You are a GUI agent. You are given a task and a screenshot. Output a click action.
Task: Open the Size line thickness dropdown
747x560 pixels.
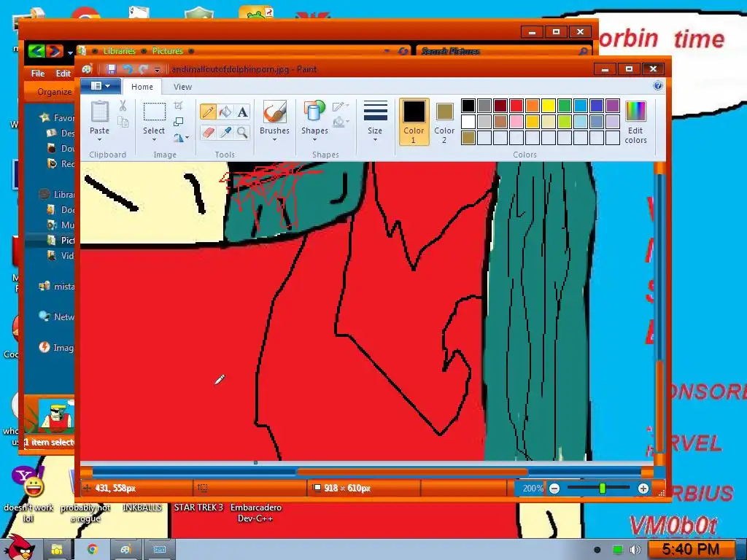pyautogui.click(x=375, y=121)
